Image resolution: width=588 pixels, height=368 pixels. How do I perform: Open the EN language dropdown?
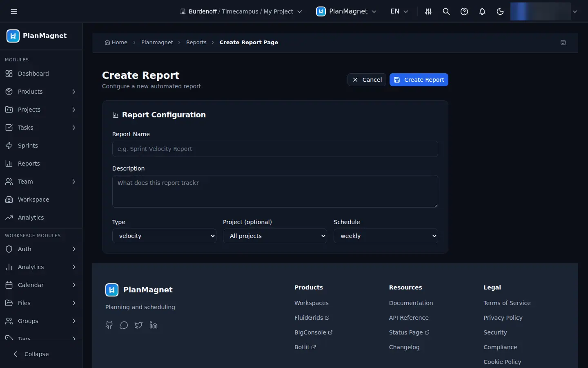tap(399, 11)
